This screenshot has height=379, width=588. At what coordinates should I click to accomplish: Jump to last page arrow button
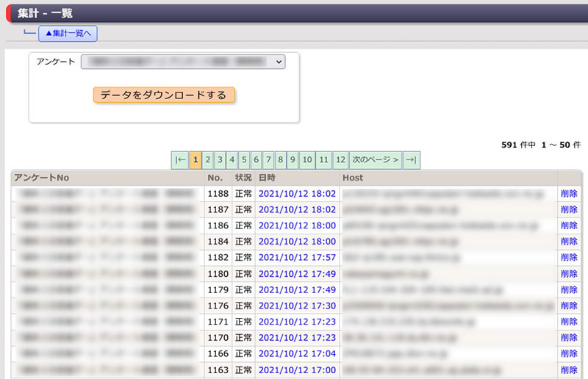(x=412, y=160)
